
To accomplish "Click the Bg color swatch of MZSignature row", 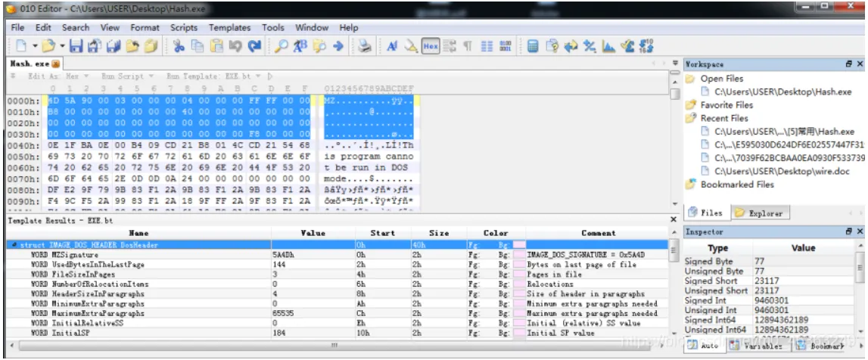I will (518, 255).
